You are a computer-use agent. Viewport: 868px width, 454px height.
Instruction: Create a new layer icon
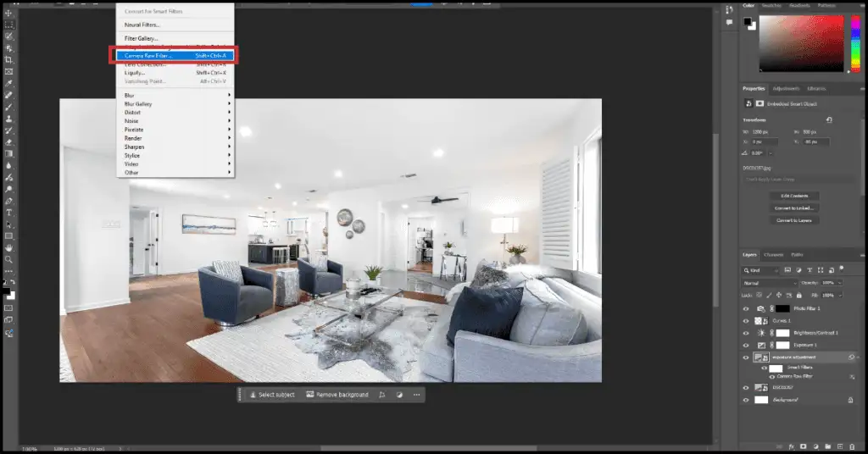click(840, 446)
